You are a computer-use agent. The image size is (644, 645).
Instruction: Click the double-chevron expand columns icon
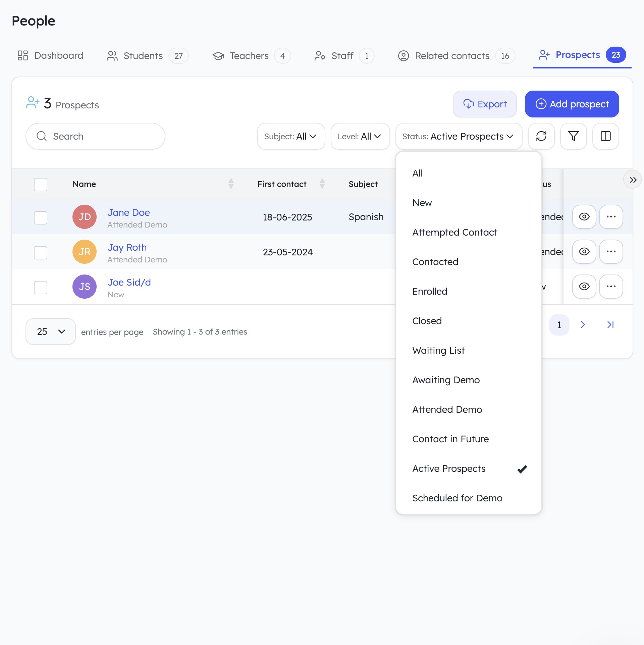(x=633, y=180)
